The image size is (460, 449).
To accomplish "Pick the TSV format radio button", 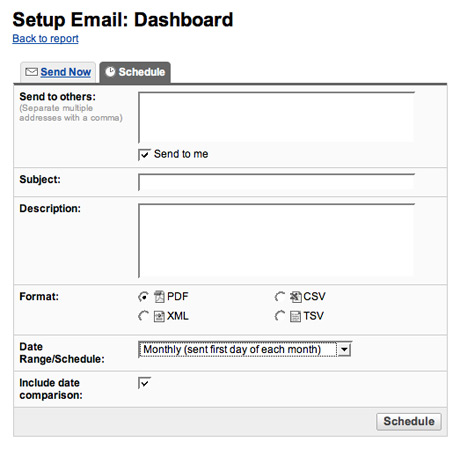I will pyautogui.click(x=280, y=316).
